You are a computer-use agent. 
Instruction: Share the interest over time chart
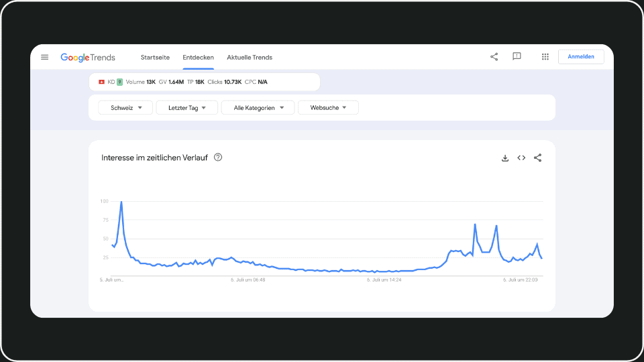tap(537, 158)
